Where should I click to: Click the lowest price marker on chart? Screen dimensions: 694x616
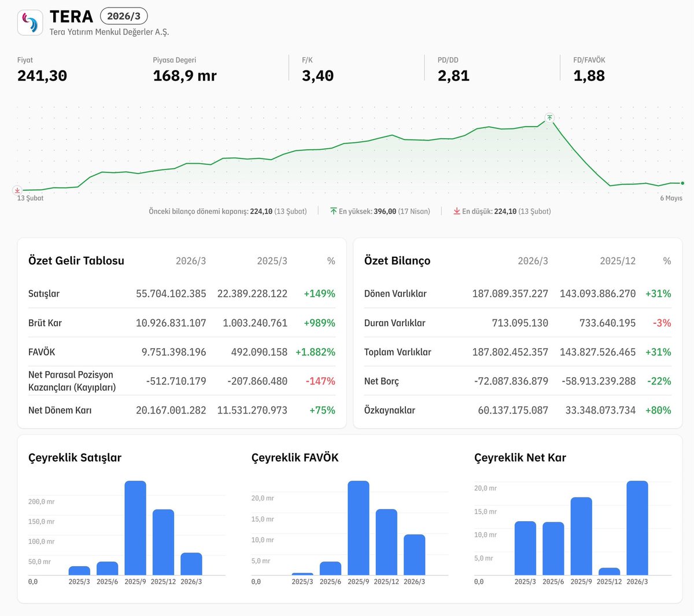pos(17,190)
